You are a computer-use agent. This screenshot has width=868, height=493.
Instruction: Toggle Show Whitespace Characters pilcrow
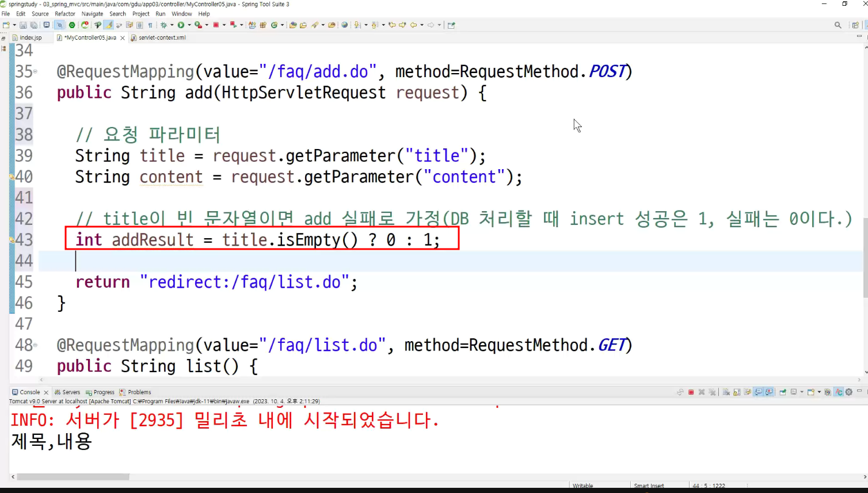click(x=150, y=25)
